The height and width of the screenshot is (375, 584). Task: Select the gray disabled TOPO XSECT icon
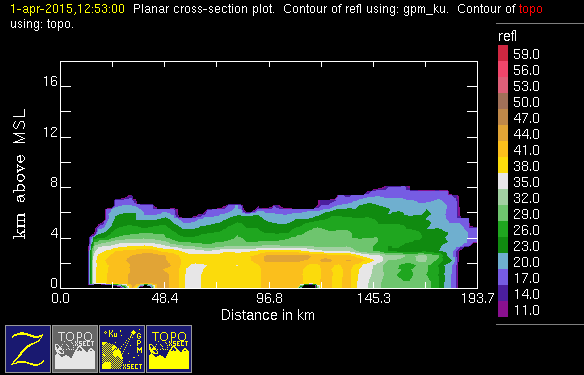[x=75, y=349]
